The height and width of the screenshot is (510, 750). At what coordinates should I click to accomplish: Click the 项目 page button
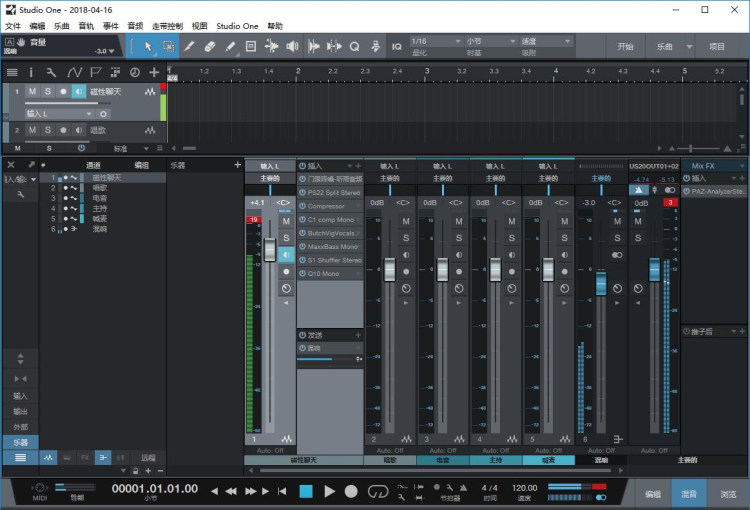pyautogui.click(x=717, y=46)
